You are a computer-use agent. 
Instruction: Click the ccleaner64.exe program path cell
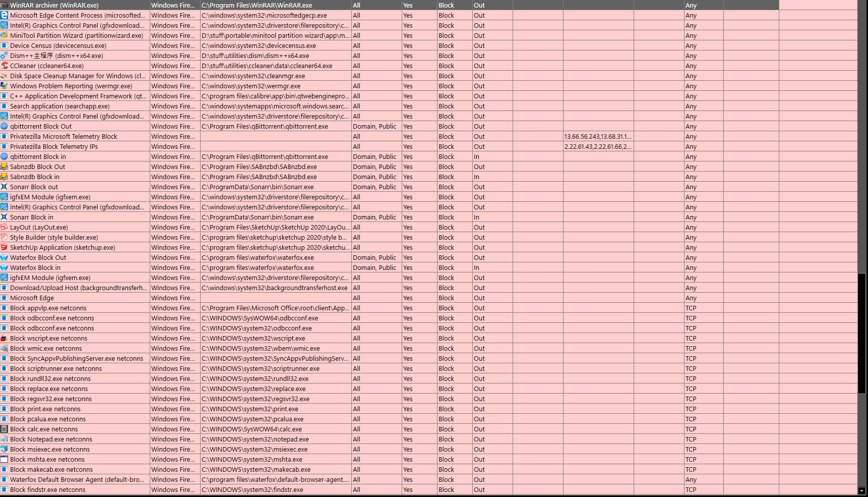[x=276, y=66]
